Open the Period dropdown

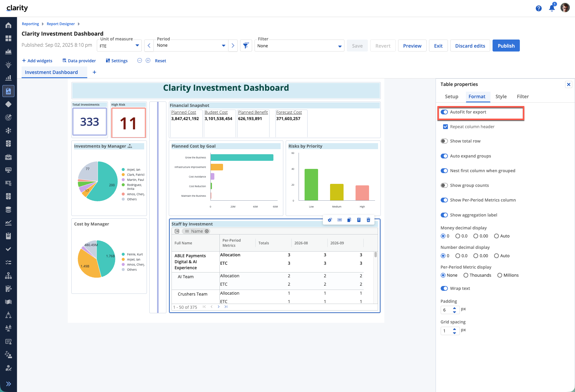(191, 46)
